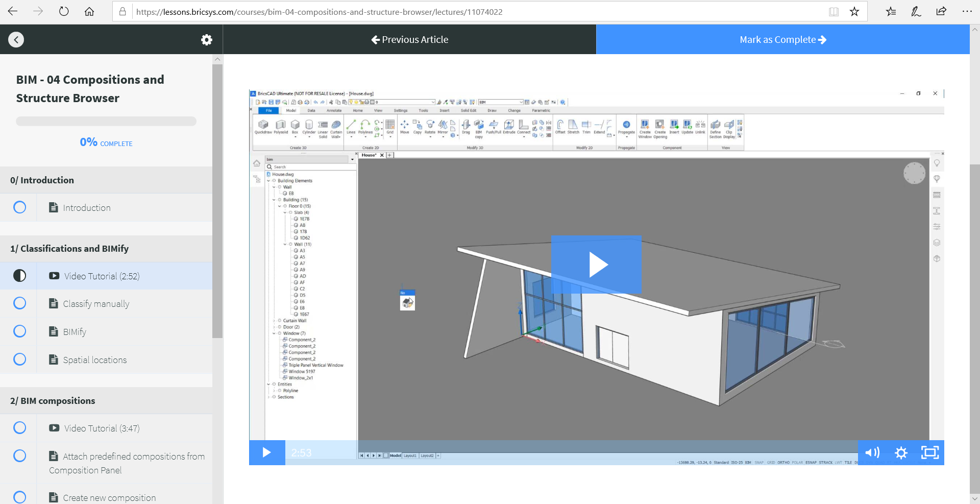The width and height of the screenshot is (980, 504).
Task: Refresh the browser page
Action: click(x=64, y=11)
